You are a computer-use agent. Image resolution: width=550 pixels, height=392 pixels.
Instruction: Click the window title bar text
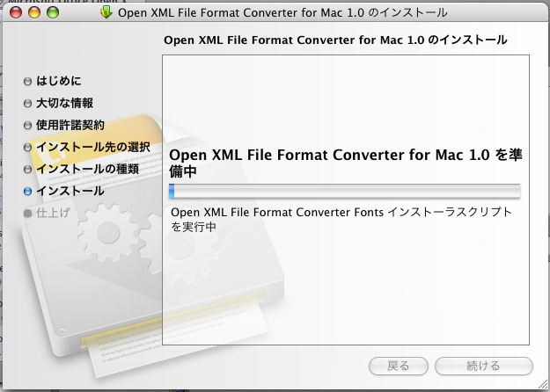(282, 13)
